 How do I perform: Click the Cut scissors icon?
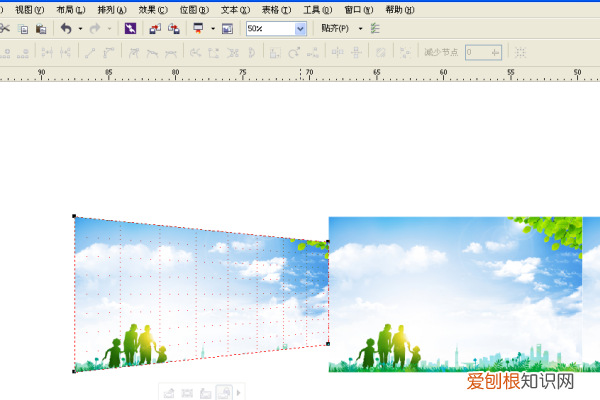coord(5,29)
